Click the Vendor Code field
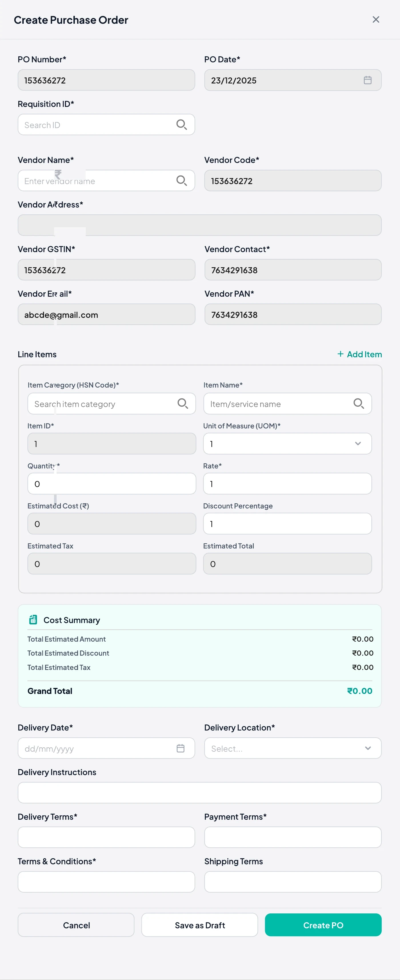 293,180
